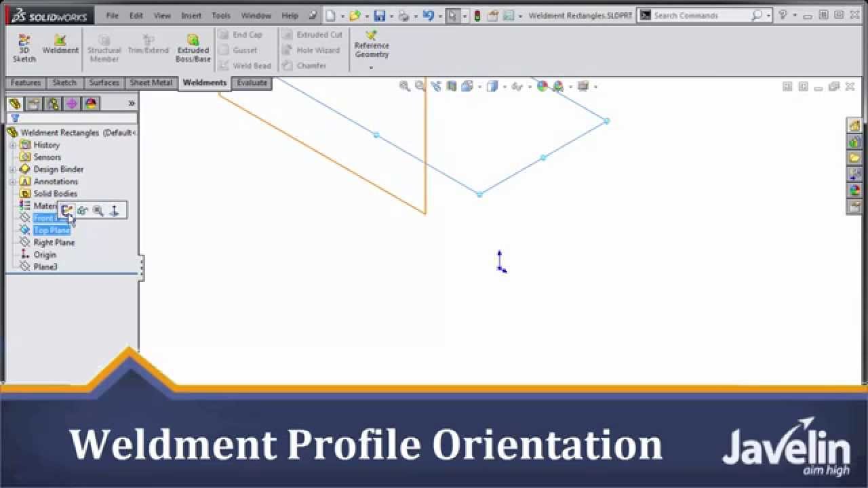Toggle Hide/Show Items glasses icon
The image size is (868, 488).
[x=517, y=86]
